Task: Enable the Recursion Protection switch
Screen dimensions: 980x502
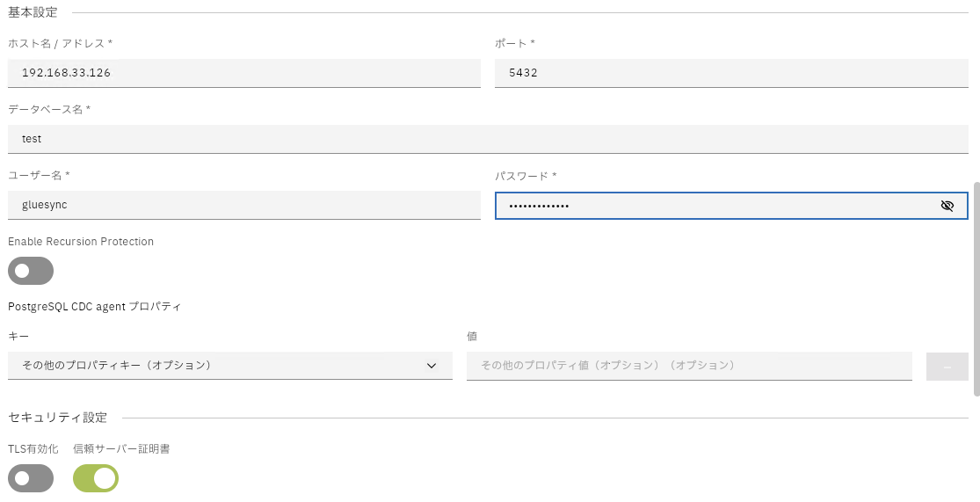Action: 31,271
